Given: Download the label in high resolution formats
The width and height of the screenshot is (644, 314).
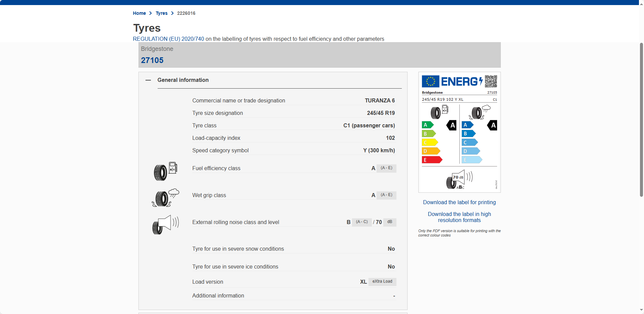Looking at the screenshot, I should coord(459,217).
